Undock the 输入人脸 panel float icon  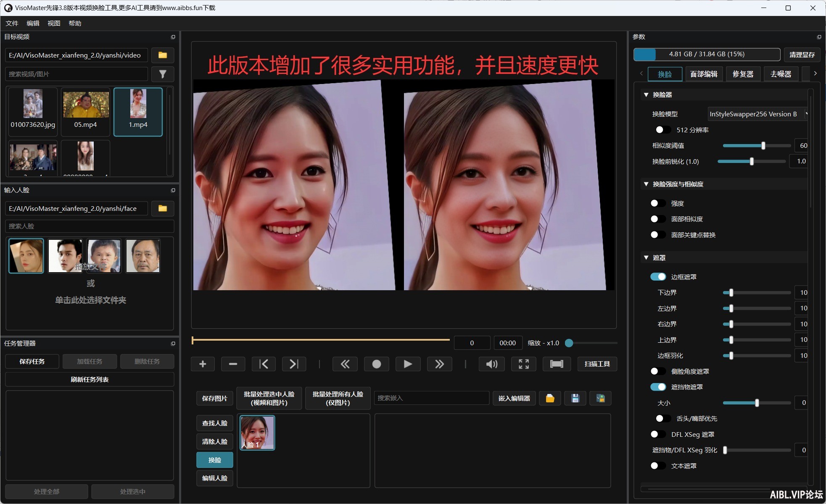[x=173, y=190]
